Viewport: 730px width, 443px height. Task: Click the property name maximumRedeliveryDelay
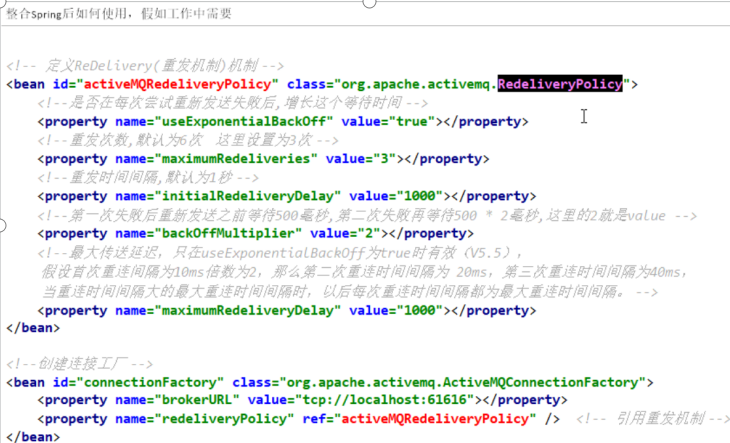pos(247,310)
